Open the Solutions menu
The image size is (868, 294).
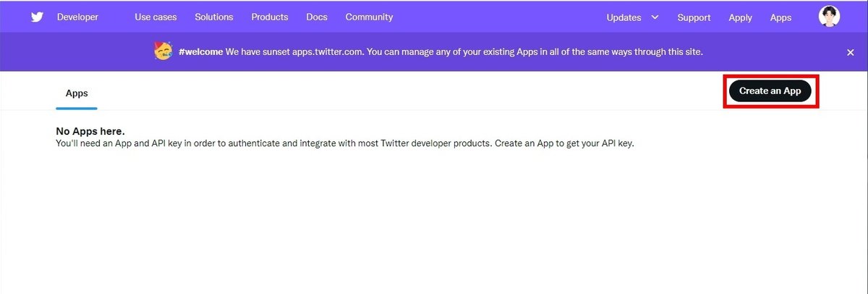coord(214,17)
